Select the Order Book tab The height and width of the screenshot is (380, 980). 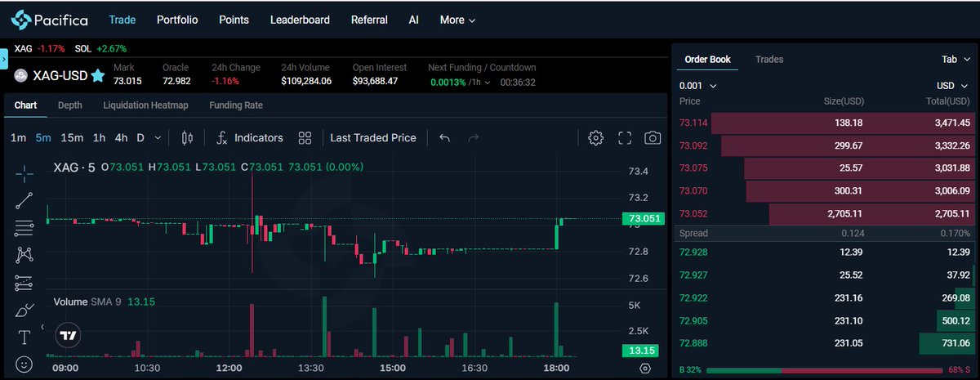(x=707, y=60)
